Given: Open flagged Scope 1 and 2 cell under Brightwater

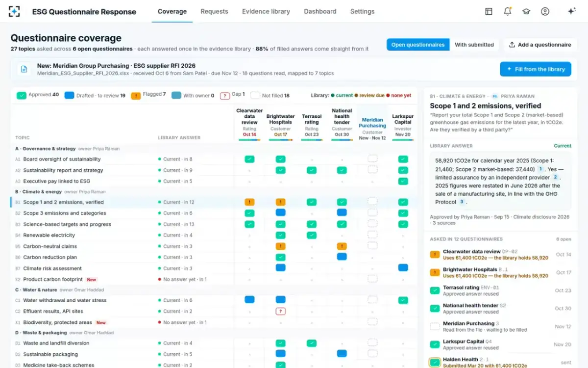Looking at the screenshot, I should coord(280,202).
